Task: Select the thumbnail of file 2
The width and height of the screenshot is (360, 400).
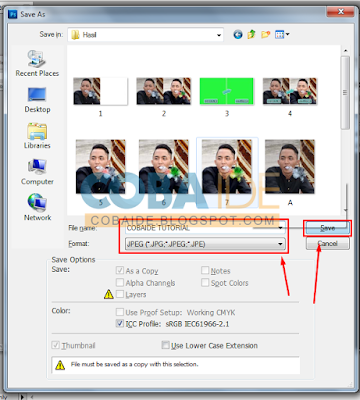Action: pyautogui.click(x=164, y=91)
